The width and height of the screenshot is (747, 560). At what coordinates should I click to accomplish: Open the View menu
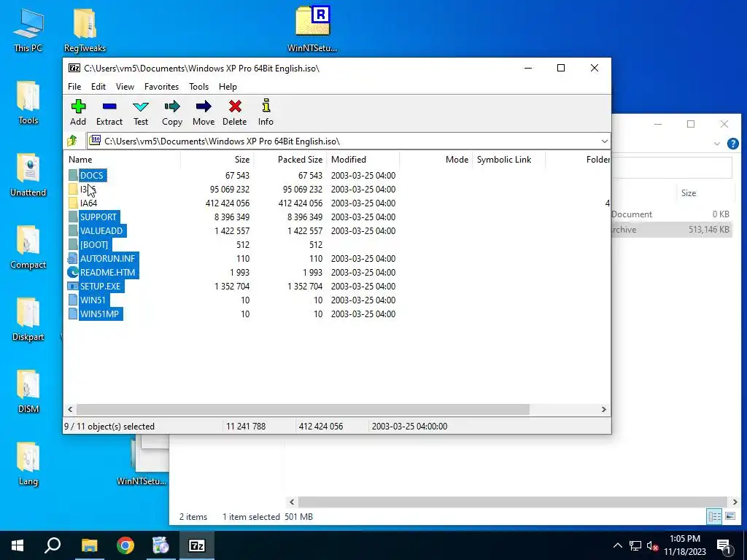[x=125, y=87]
